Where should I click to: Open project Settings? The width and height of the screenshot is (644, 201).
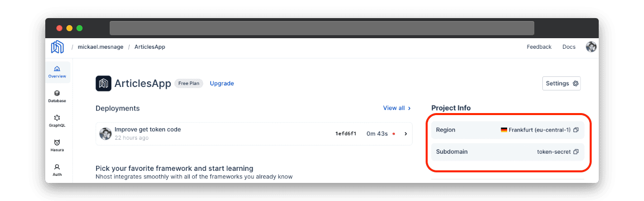[x=561, y=83]
